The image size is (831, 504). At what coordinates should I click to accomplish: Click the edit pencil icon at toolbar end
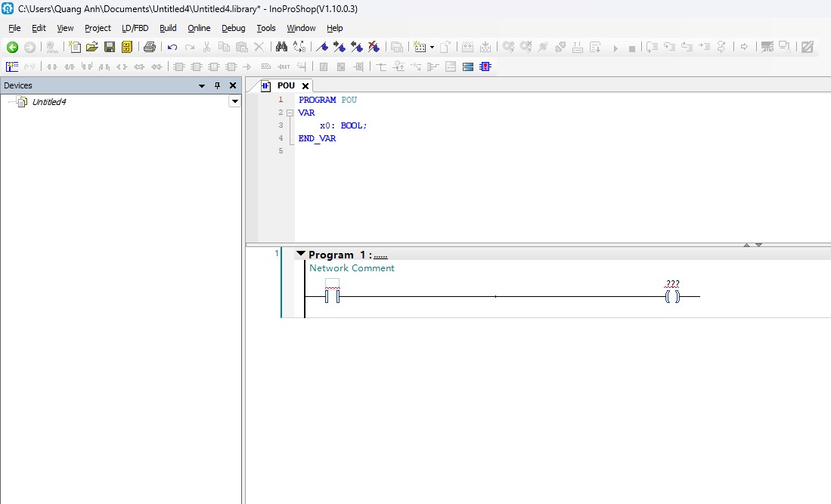807,47
